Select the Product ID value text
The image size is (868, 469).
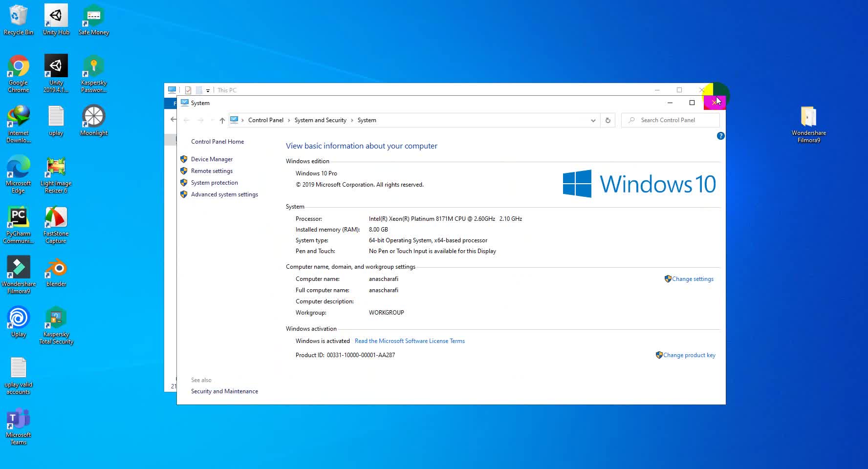point(361,355)
